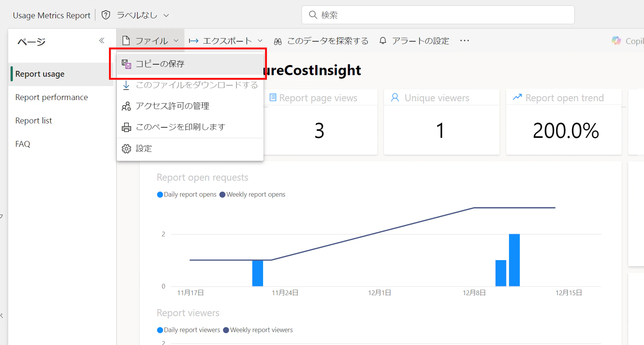Open Copilot via its colorful icon
Screen dimensions: 644x345
[x=616, y=40]
